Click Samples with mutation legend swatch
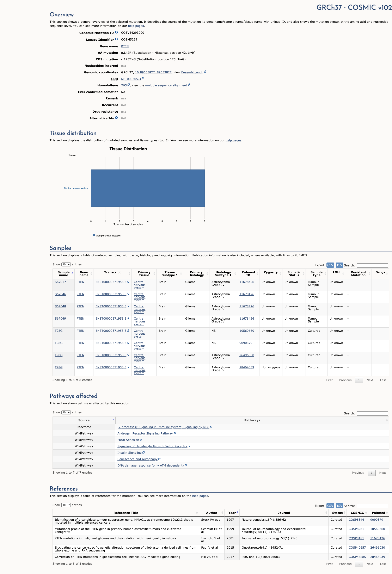This screenshot has width=392, height=574. coord(94,235)
